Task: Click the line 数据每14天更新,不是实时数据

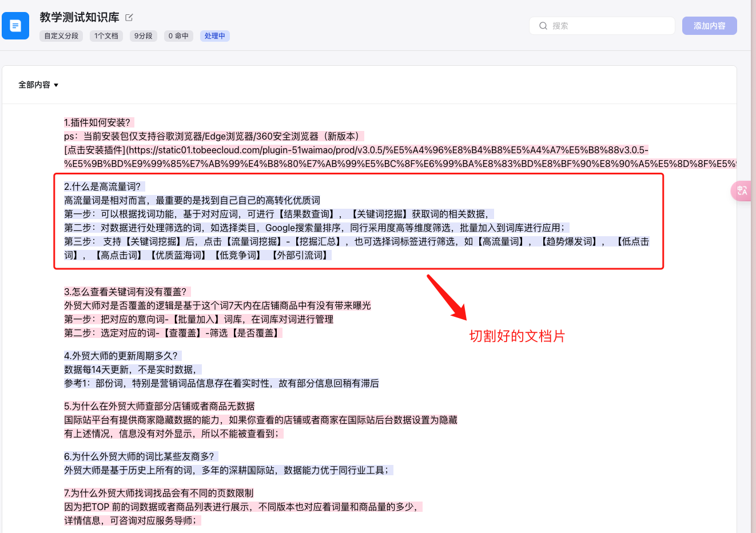Action: point(133,369)
